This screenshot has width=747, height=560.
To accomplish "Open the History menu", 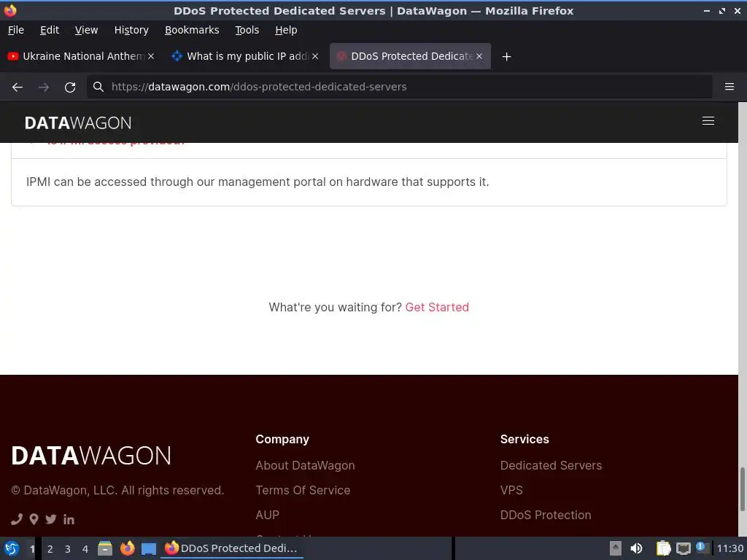I will coord(131,30).
